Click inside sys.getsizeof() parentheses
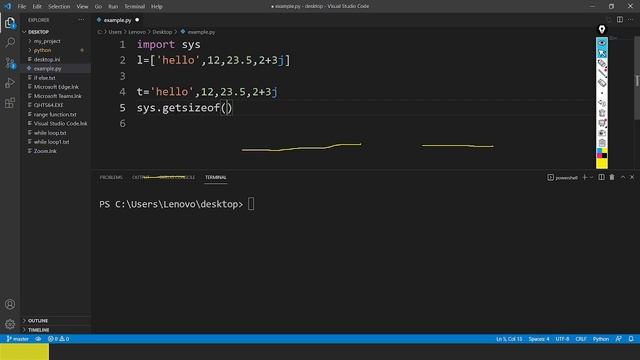 [227, 108]
